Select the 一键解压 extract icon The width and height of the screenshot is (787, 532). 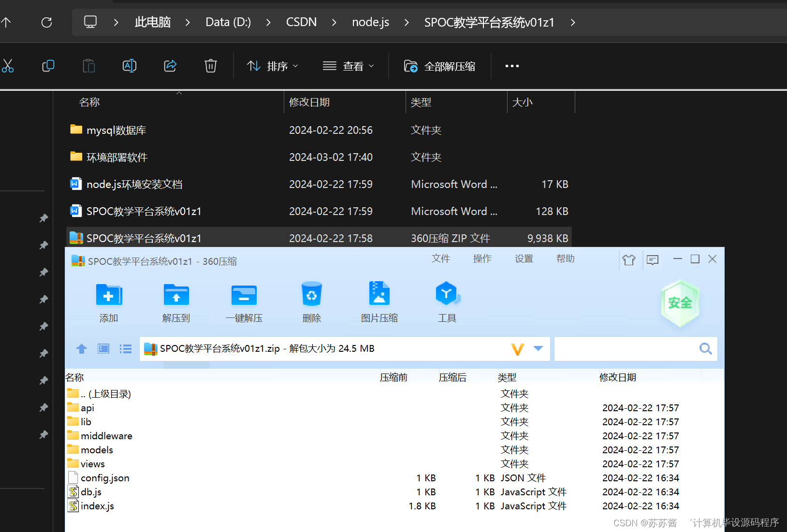pyautogui.click(x=244, y=301)
